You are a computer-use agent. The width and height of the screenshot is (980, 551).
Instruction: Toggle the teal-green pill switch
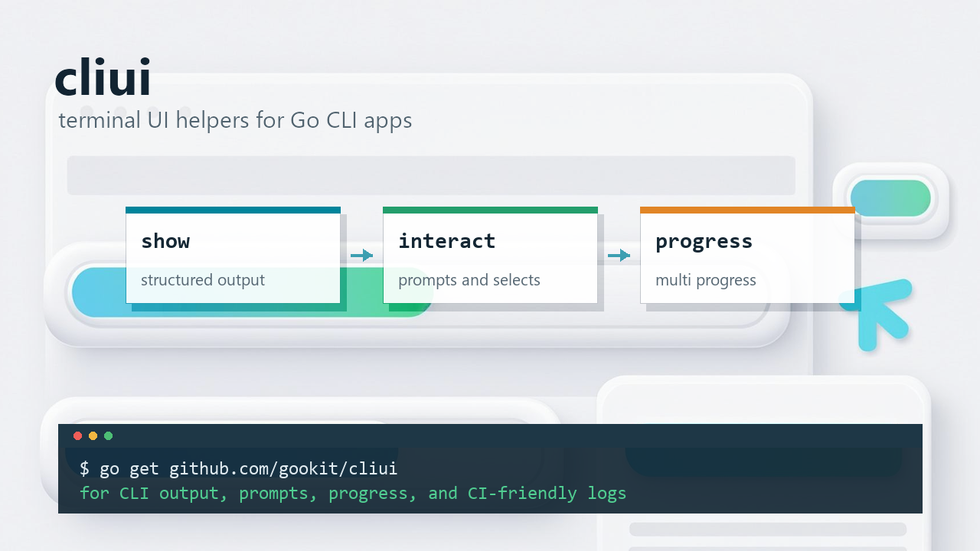click(890, 198)
